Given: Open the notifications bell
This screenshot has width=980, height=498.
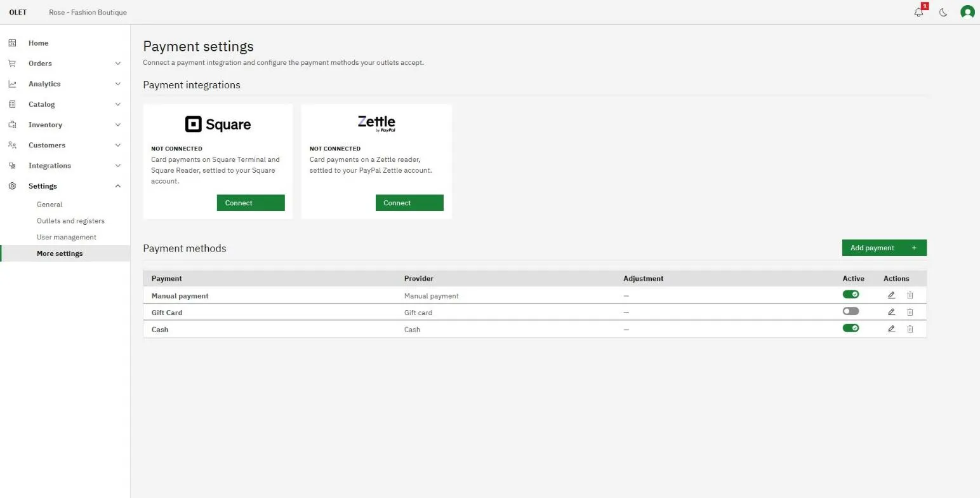Looking at the screenshot, I should point(918,12).
